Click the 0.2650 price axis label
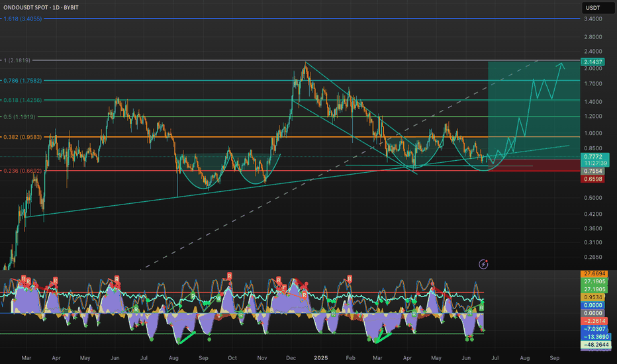 [x=593, y=257]
